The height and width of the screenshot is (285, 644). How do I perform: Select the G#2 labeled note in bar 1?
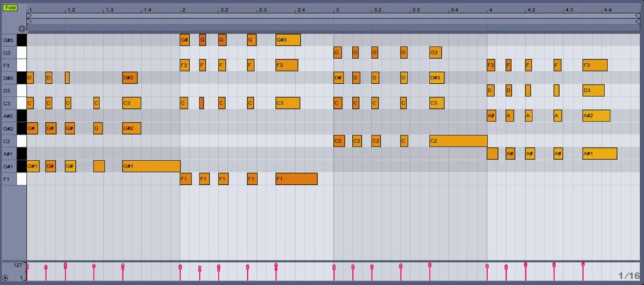coord(132,129)
